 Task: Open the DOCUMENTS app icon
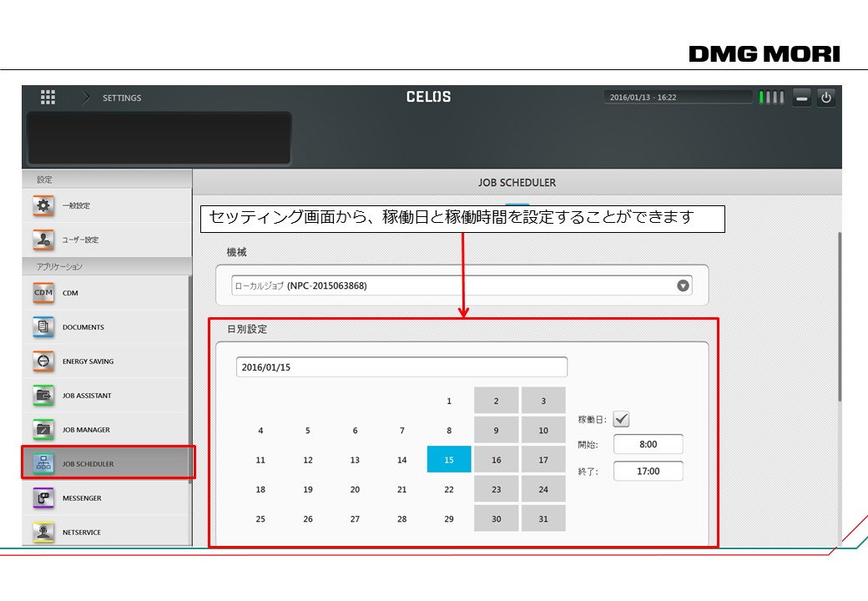[43, 327]
